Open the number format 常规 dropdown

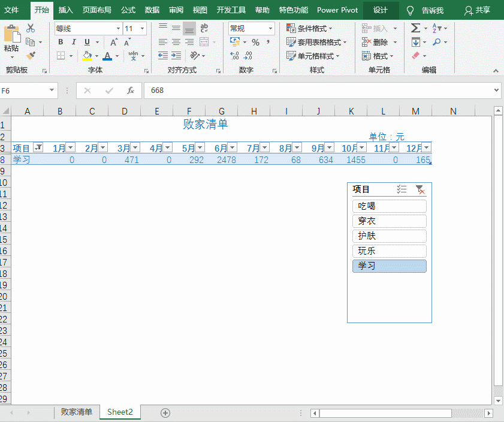click(271, 29)
